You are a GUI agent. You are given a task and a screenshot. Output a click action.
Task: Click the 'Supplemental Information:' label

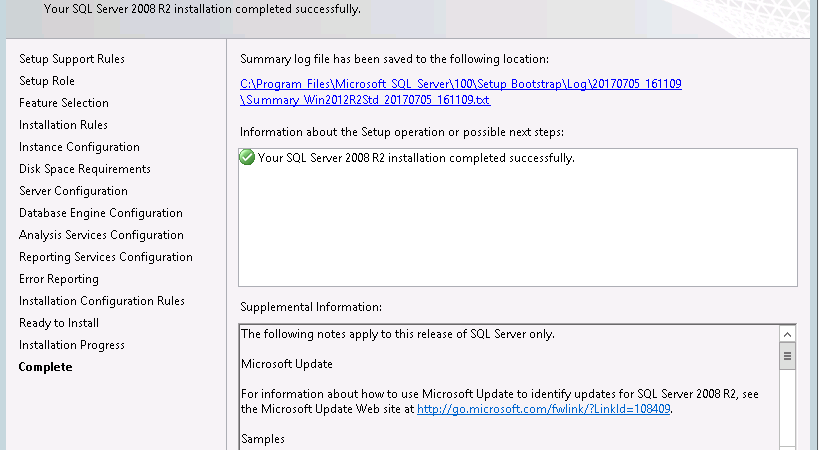[x=311, y=307]
